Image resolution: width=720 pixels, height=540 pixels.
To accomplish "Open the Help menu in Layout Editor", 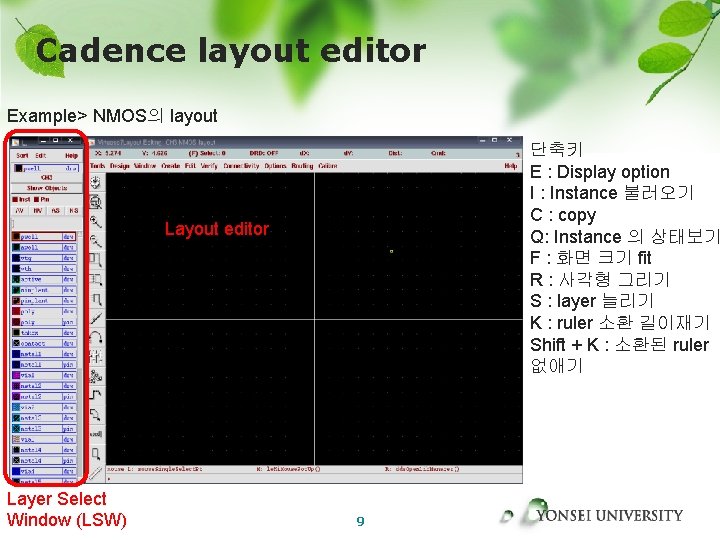I will click(511, 166).
